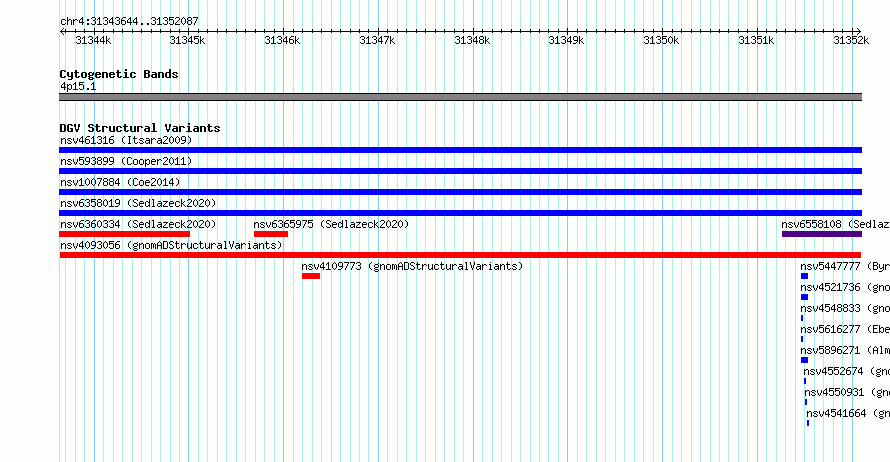
Task: Click the gray 4p15.1 cytogenetic band bar
Action: 460,97
